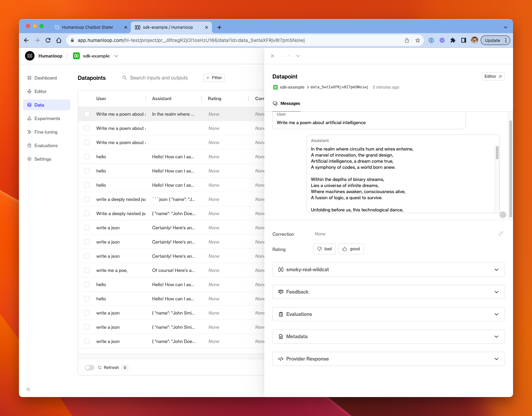The width and height of the screenshot is (532, 416).
Task: Click the Filter button
Action: pyautogui.click(x=214, y=78)
